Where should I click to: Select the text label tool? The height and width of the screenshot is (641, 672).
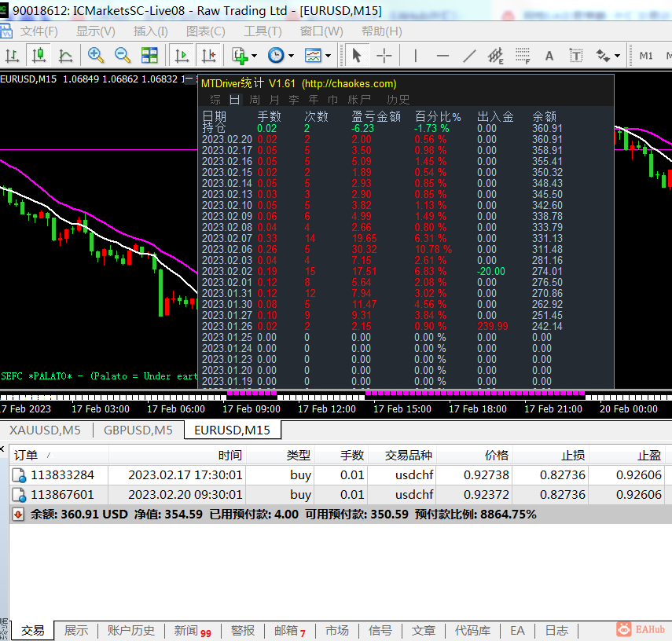click(576, 56)
